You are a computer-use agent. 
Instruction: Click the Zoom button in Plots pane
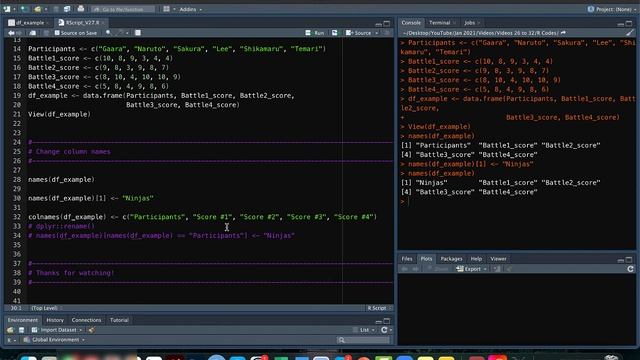pos(438,269)
